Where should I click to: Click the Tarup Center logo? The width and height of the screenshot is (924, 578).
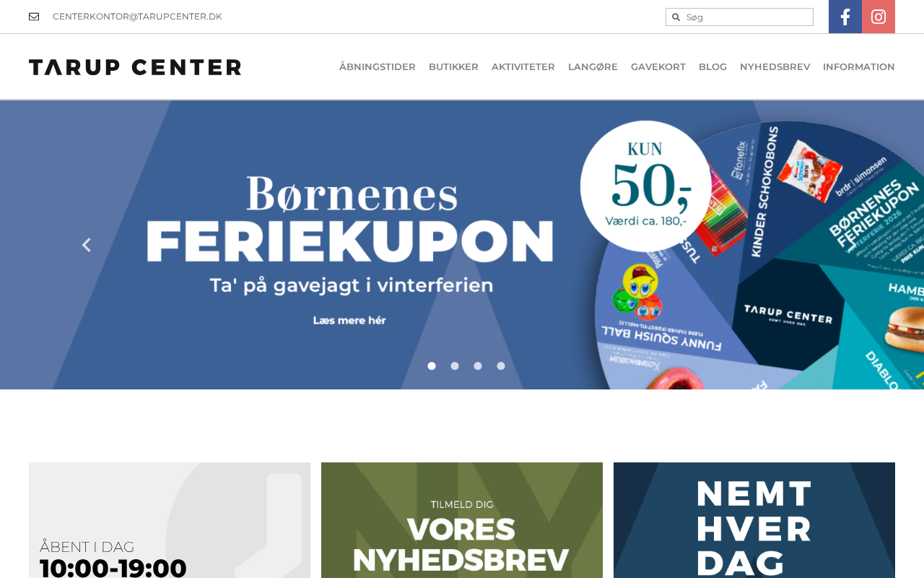135,67
